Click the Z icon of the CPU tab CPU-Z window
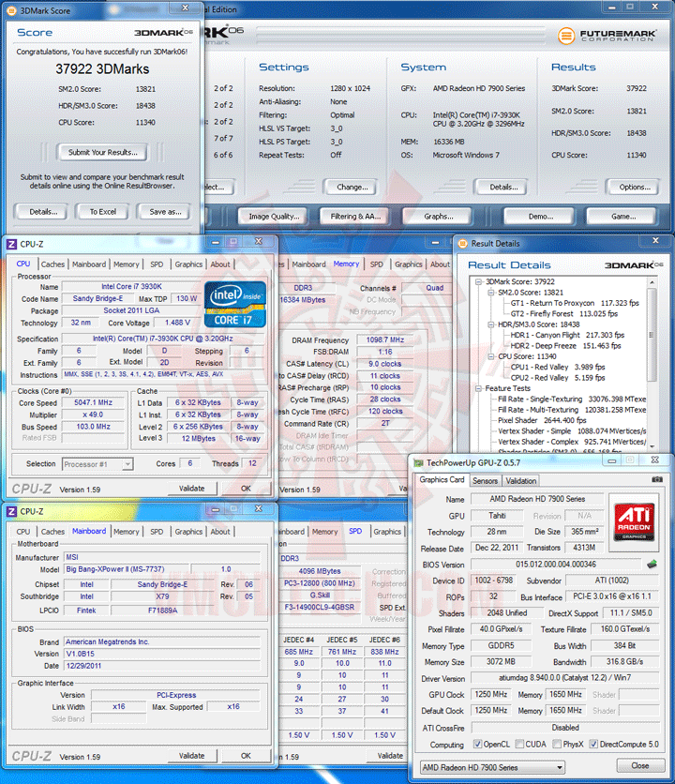 pos(11,244)
